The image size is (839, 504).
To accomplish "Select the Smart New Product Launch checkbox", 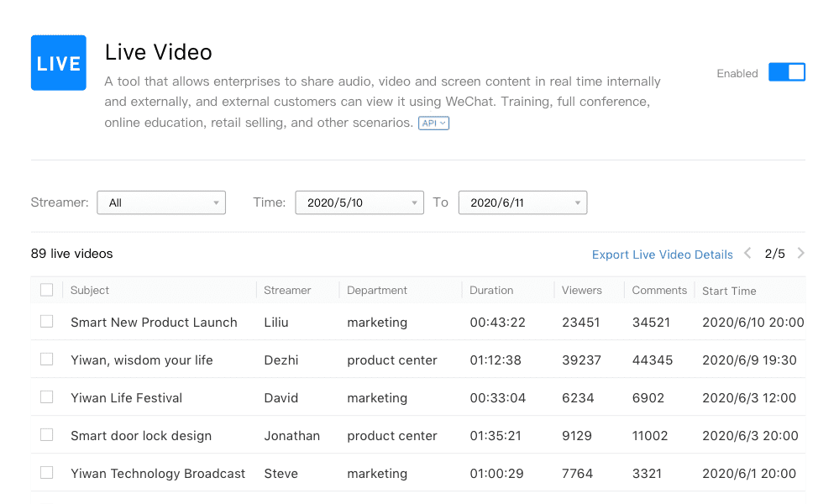I will 46,322.
